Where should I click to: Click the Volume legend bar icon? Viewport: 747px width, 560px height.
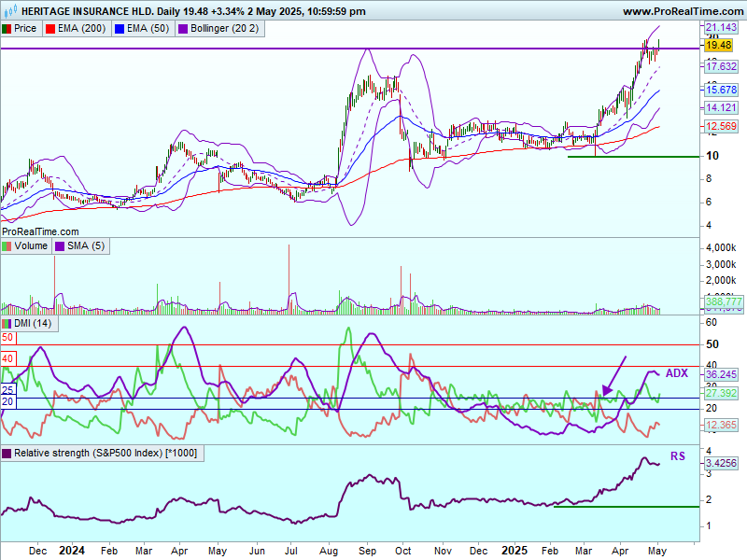(7, 246)
